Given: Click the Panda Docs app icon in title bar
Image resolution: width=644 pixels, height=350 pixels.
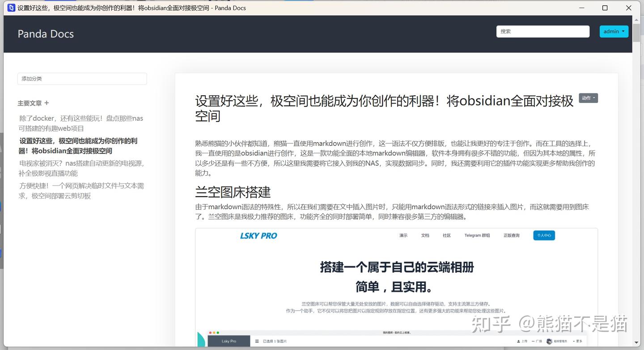Looking at the screenshot, I should coord(11,8).
